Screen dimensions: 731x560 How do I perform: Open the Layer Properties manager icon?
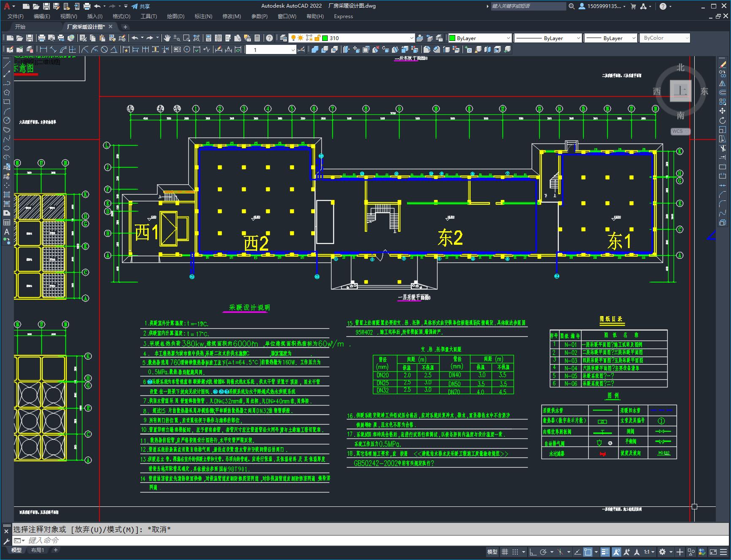[x=283, y=38]
